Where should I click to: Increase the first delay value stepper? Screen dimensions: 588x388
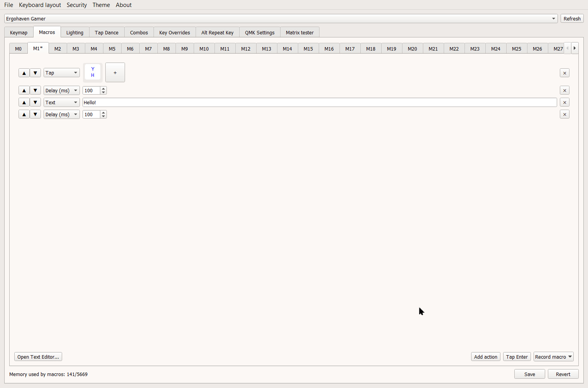103,89
